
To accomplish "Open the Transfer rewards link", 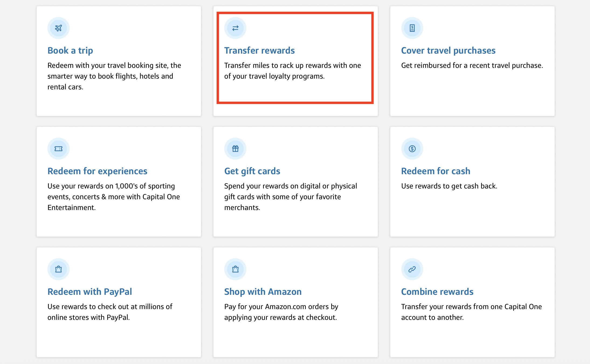I will click(x=260, y=51).
